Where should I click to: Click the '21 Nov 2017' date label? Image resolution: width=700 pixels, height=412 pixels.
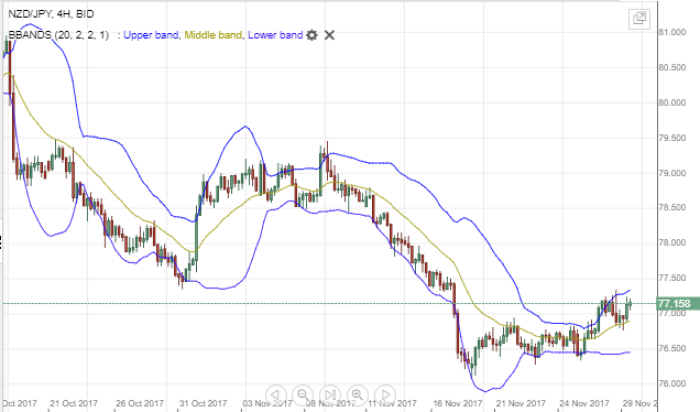pyautogui.click(x=521, y=403)
